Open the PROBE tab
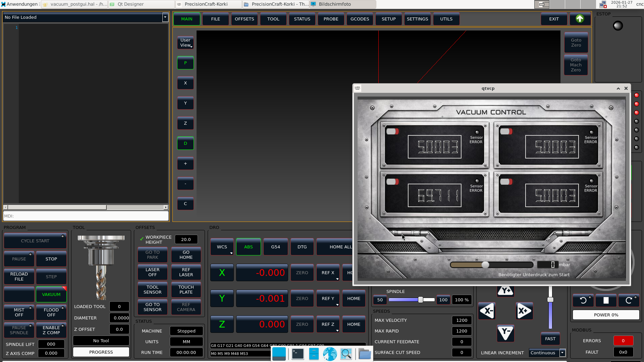Viewport: 644px width, 362px height. point(331,19)
